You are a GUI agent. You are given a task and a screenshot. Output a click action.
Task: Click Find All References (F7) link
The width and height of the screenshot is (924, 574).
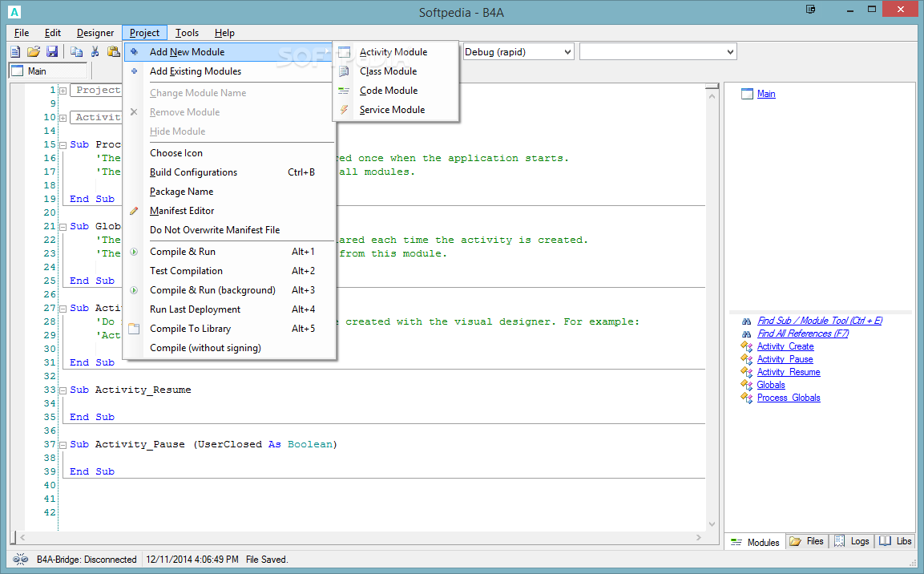pyautogui.click(x=803, y=334)
